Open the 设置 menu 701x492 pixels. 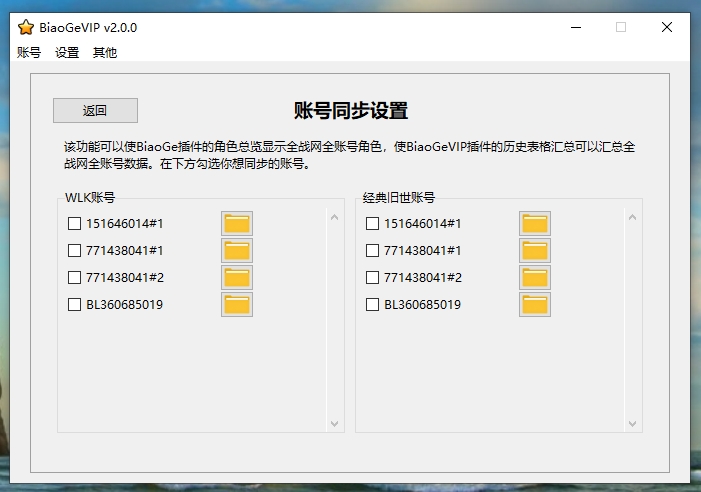click(67, 53)
